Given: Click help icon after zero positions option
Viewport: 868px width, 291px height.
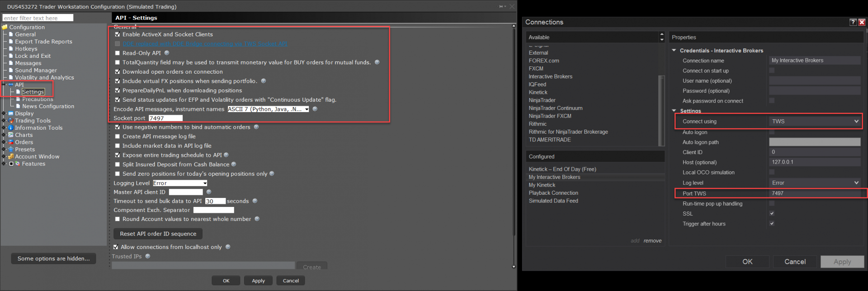Looking at the screenshot, I should tap(272, 174).
